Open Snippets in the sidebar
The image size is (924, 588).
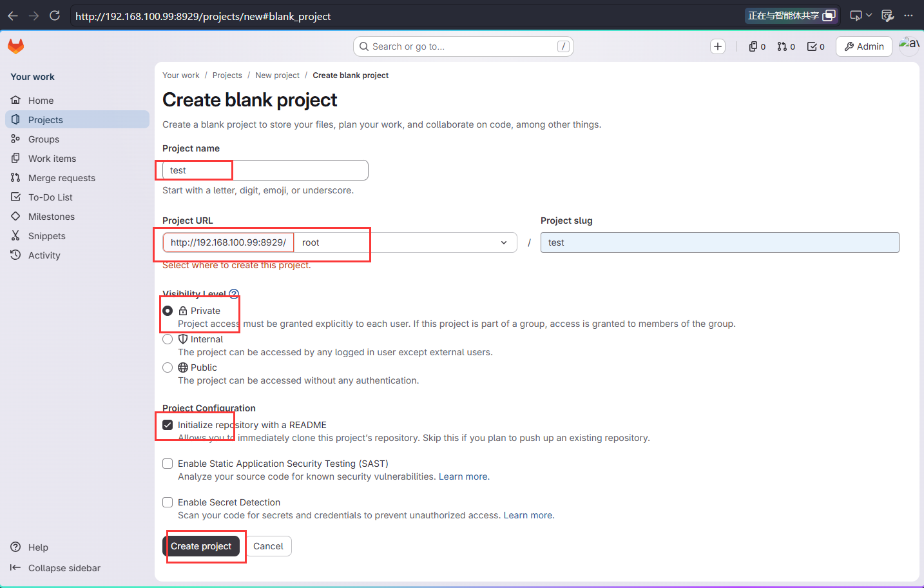(x=77, y=236)
